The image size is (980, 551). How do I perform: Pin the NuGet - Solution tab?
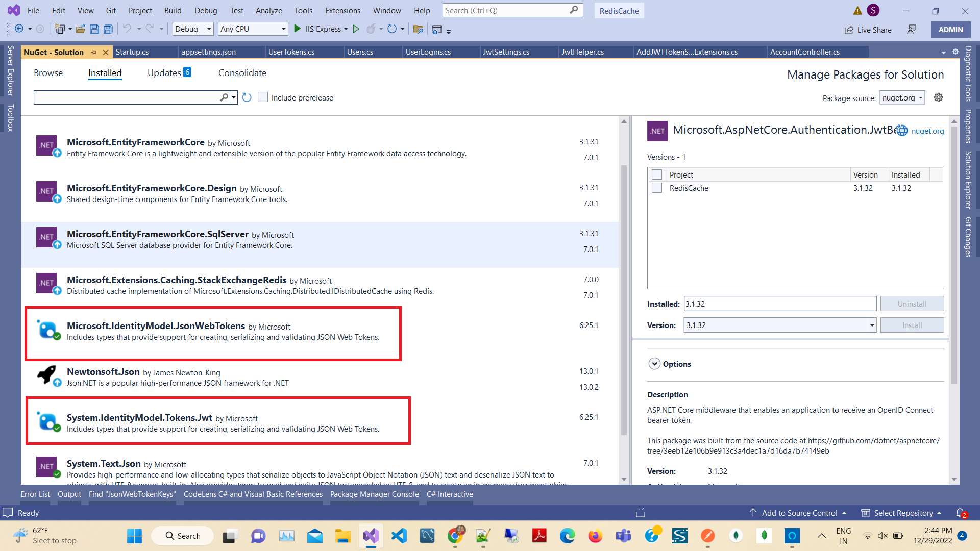pos(94,52)
